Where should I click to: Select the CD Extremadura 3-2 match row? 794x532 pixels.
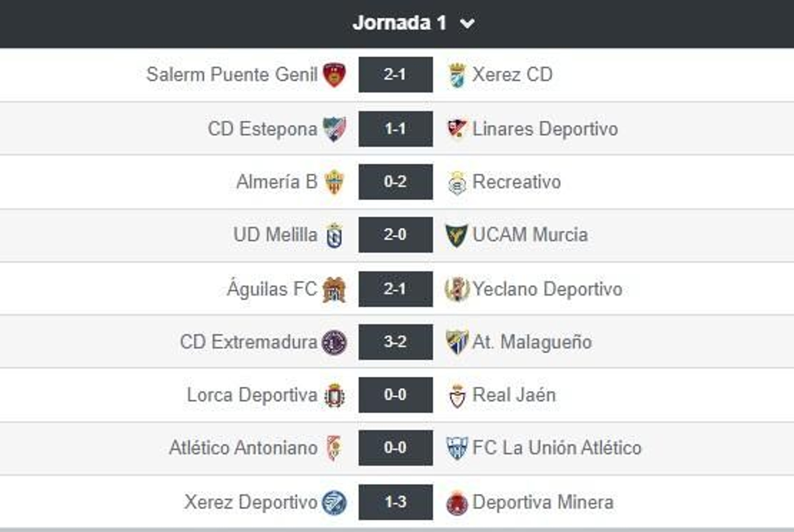(x=396, y=342)
